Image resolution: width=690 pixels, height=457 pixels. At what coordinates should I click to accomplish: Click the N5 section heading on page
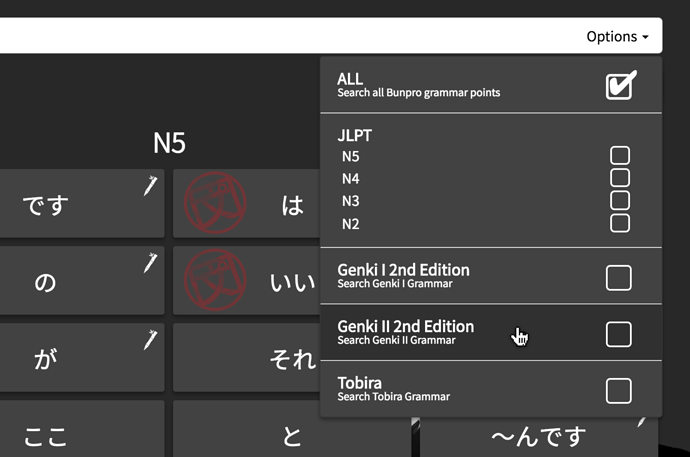pos(169,143)
